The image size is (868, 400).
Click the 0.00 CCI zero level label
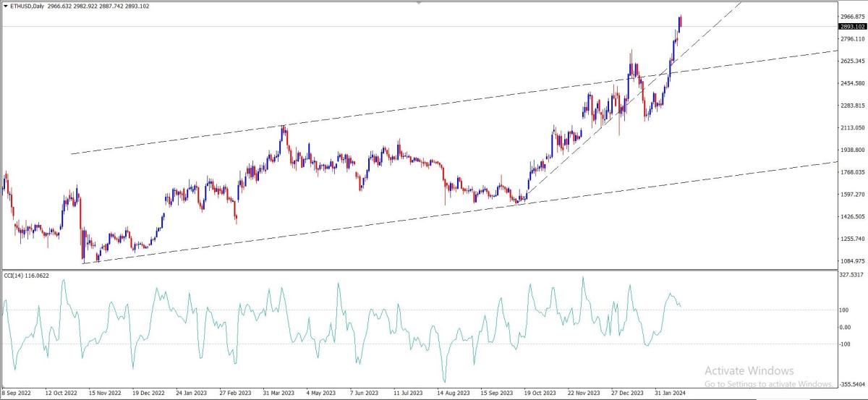[845, 327]
